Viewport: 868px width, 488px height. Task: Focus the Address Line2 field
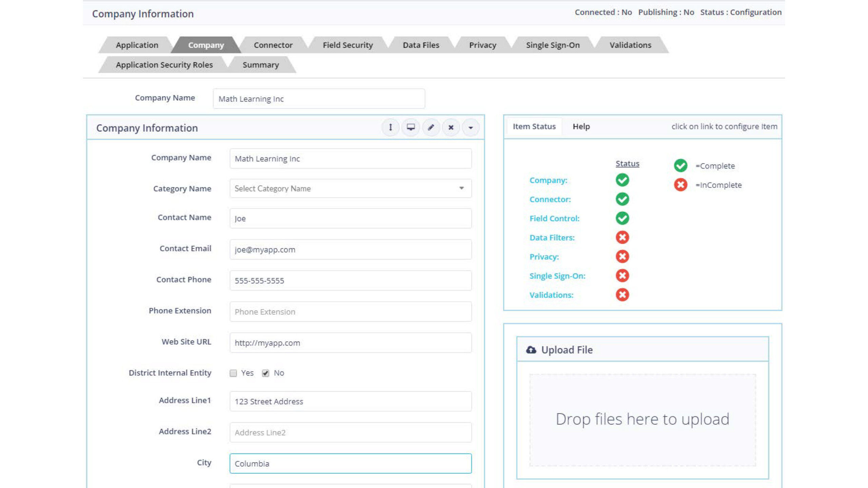click(x=351, y=432)
